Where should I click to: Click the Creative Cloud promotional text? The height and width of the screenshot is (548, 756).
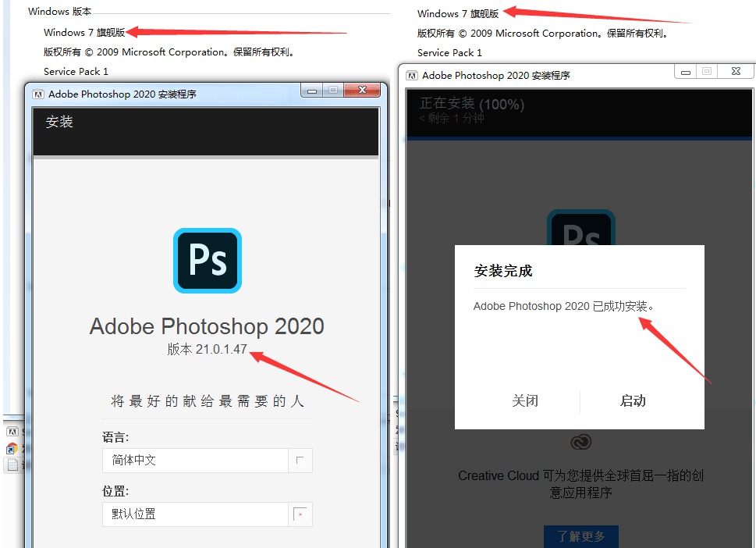pos(580,484)
